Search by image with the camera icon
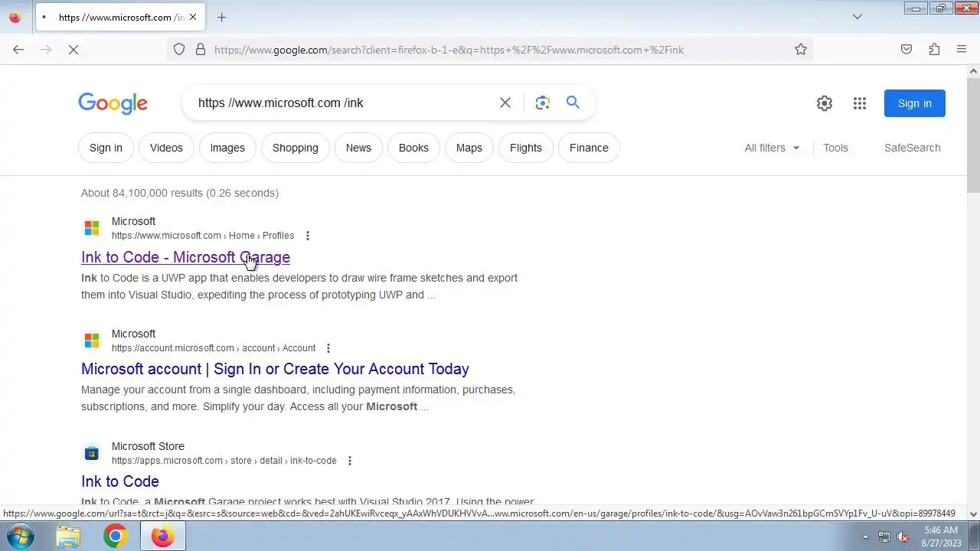 pos(543,103)
